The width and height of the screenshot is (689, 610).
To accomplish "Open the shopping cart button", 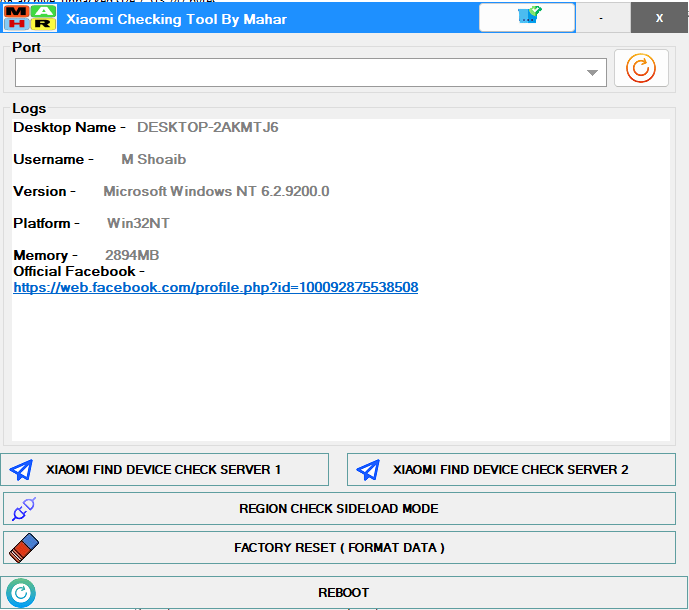I will click(x=527, y=17).
